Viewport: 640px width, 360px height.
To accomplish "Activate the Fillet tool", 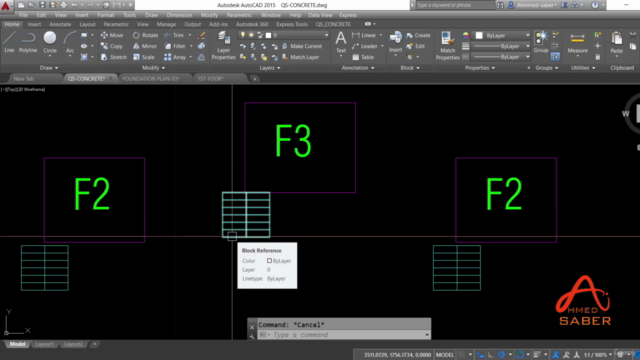I will click(175, 47).
